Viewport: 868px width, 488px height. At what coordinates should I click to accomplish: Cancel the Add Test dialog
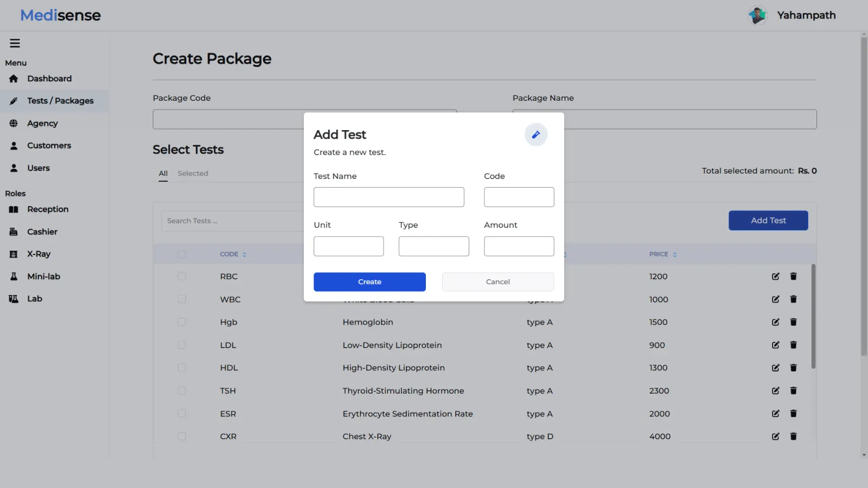click(498, 282)
